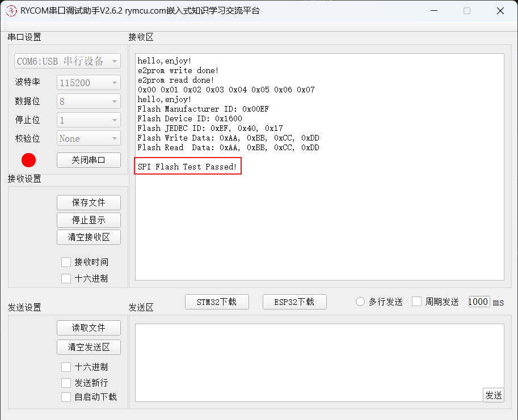Click the 关闭串口 button to close the port
Screen dimensions: 518x420
pos(89,160)
